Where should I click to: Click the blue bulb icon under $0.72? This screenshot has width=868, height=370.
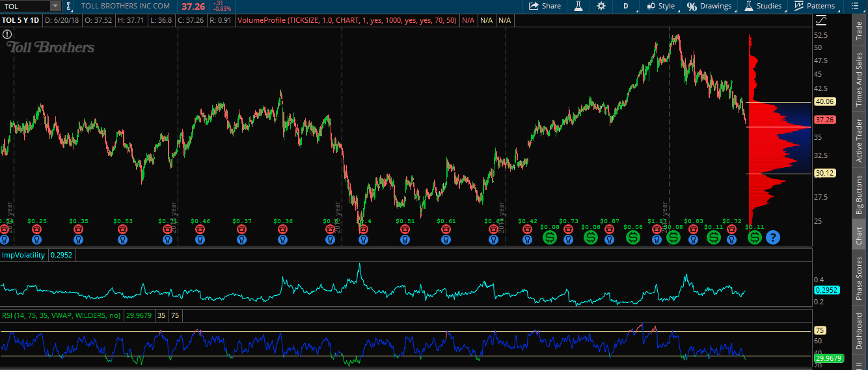[732, 239]
